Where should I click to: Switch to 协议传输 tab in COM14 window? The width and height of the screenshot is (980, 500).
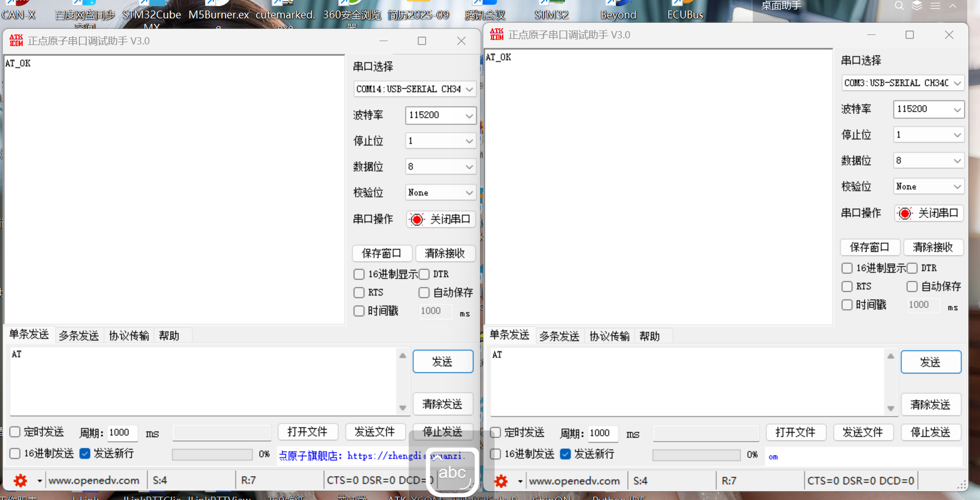tap(129, 336)
